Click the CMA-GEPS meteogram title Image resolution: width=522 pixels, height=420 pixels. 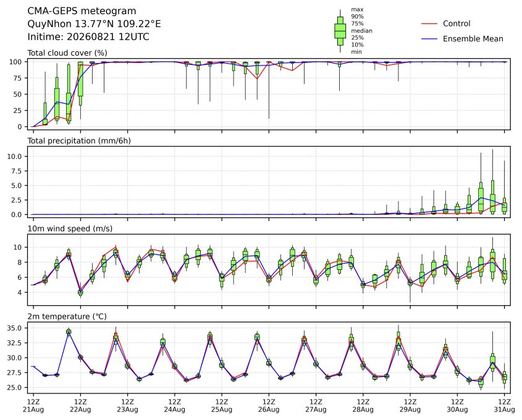coord(82,11)
